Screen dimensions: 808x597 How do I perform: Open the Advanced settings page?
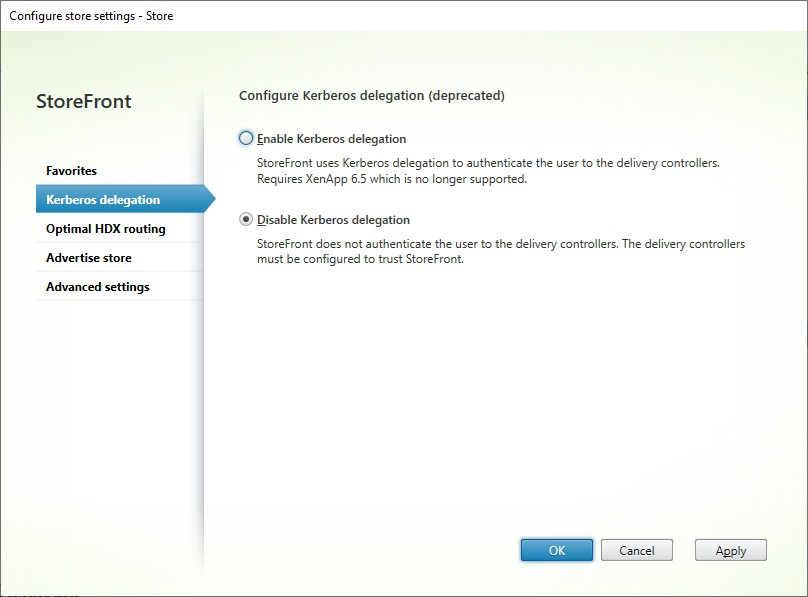click(x=97, y=286)
